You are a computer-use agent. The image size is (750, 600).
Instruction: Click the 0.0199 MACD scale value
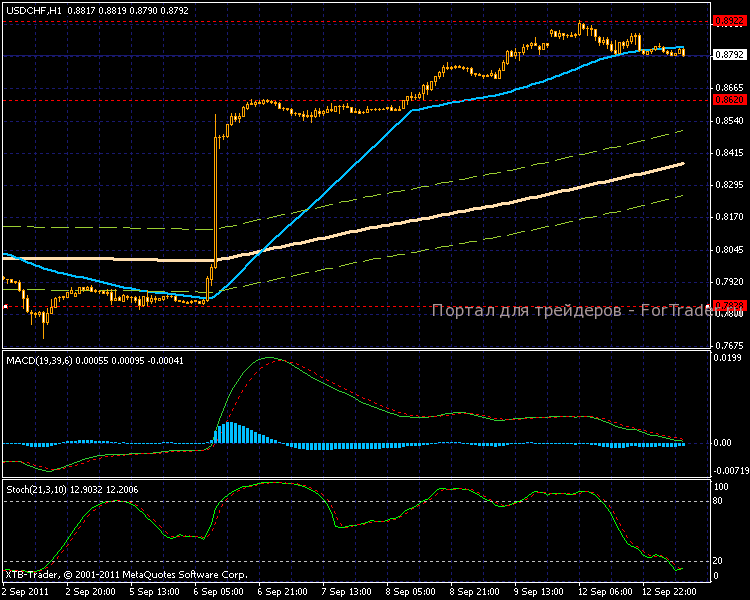728,358
